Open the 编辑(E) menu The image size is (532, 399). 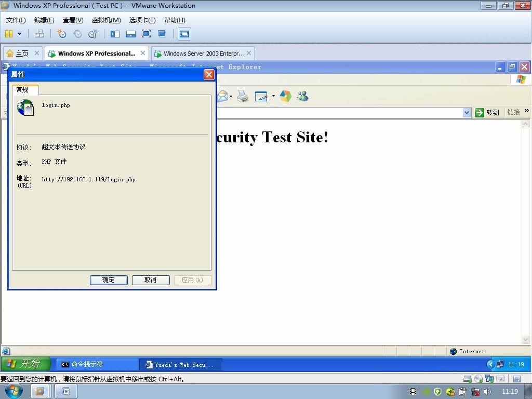(44, 20)
